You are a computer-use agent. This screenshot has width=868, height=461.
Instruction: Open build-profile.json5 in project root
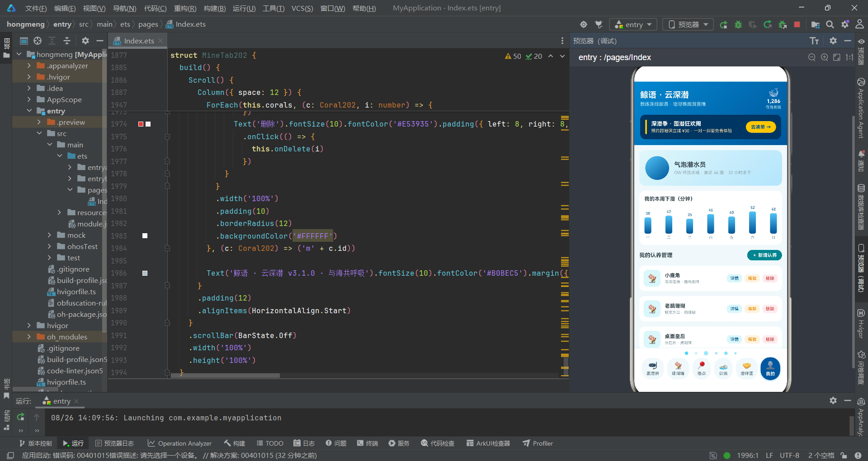pyautogui.click(x=72, y=359)
